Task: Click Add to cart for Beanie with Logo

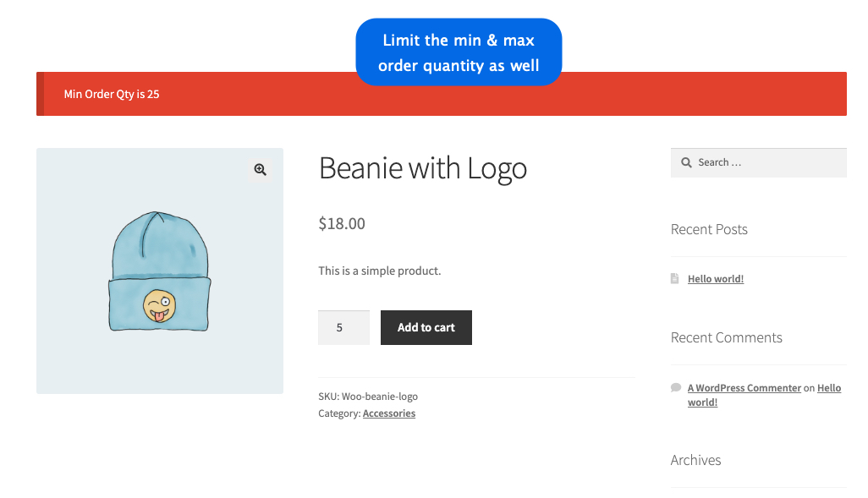Action: point(426,327)
